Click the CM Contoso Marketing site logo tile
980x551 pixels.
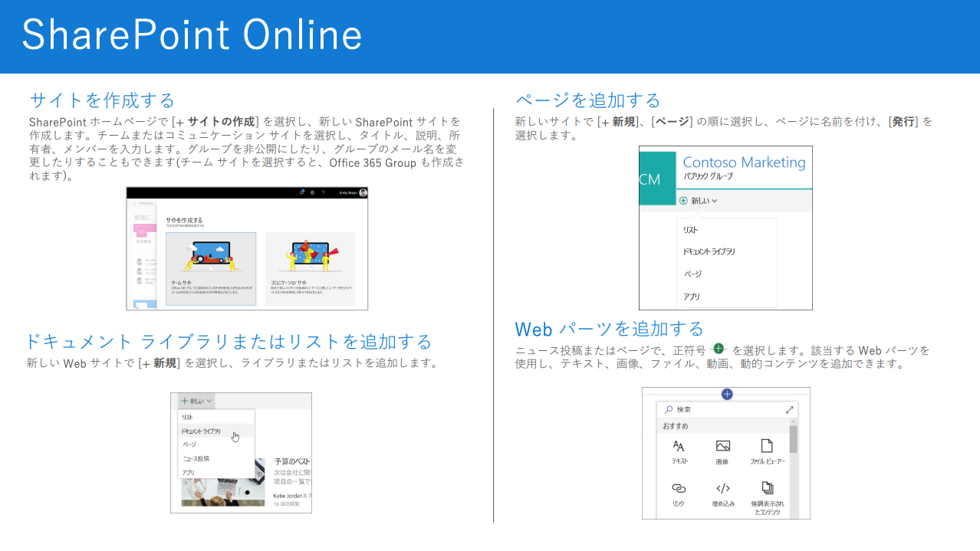[x=657, y=179]
